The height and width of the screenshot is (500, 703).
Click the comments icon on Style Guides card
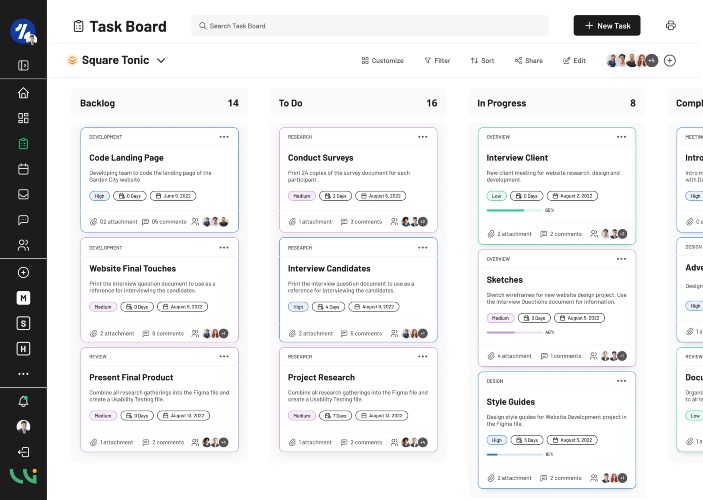(543, 478)
